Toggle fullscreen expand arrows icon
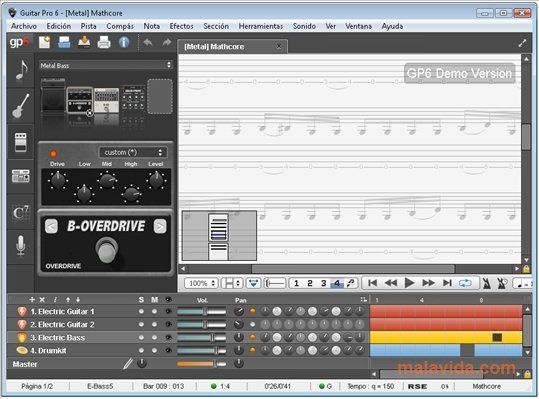 tap(522, 43)
